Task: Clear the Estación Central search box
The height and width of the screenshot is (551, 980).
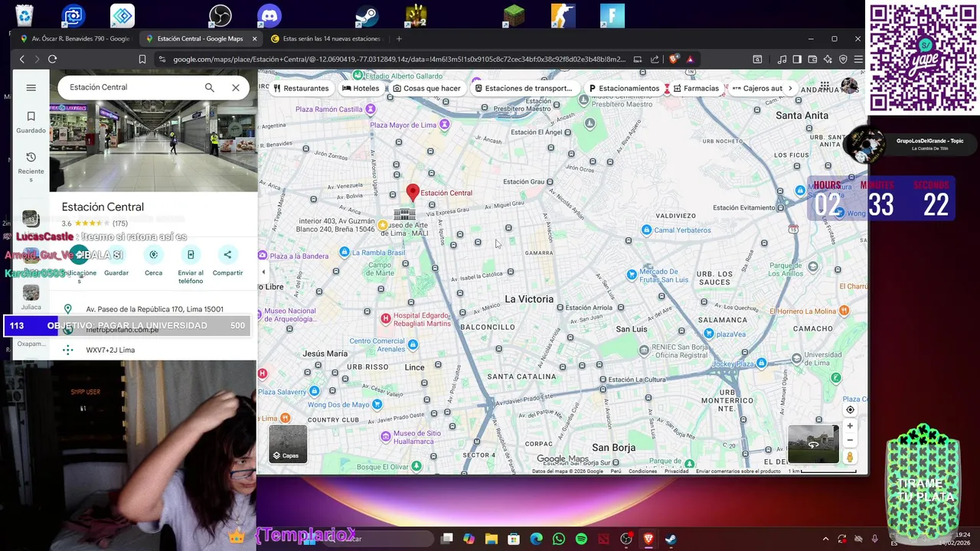Action: [236, 87]
